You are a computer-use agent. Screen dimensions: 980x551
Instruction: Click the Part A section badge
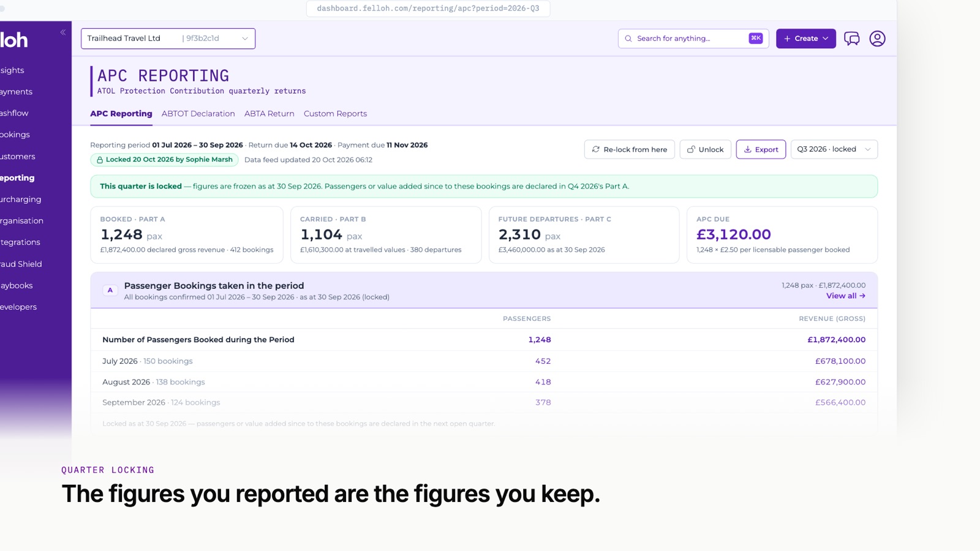click(110, 290)
